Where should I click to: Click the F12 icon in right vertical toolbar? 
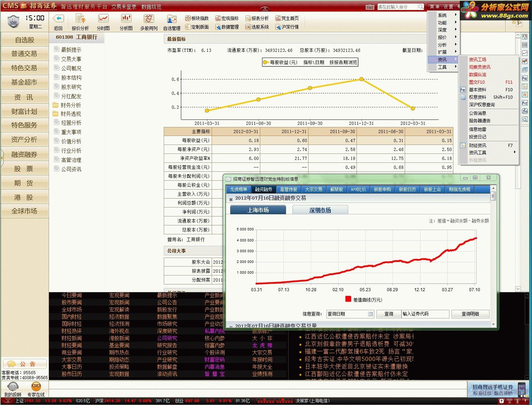(524, 103)
